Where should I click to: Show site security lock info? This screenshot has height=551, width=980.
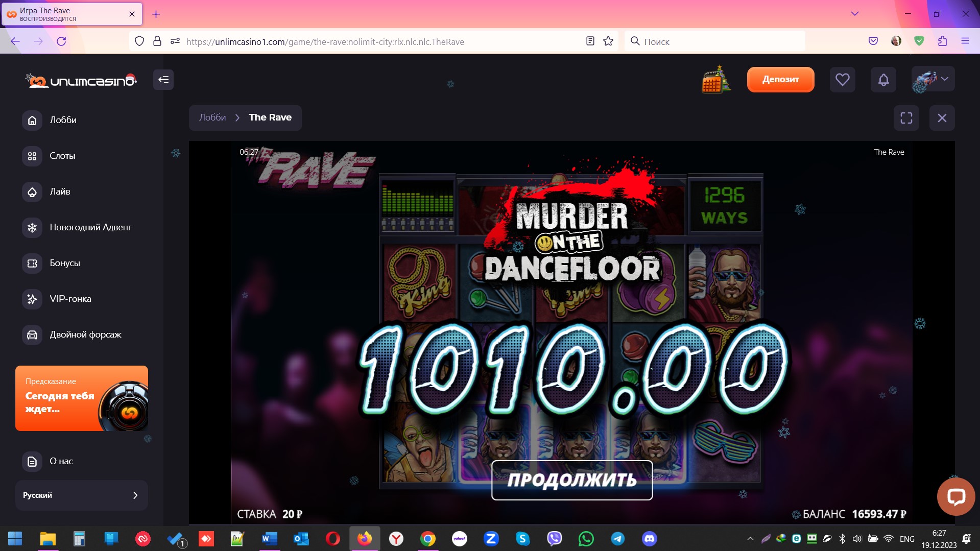(157, 41)
